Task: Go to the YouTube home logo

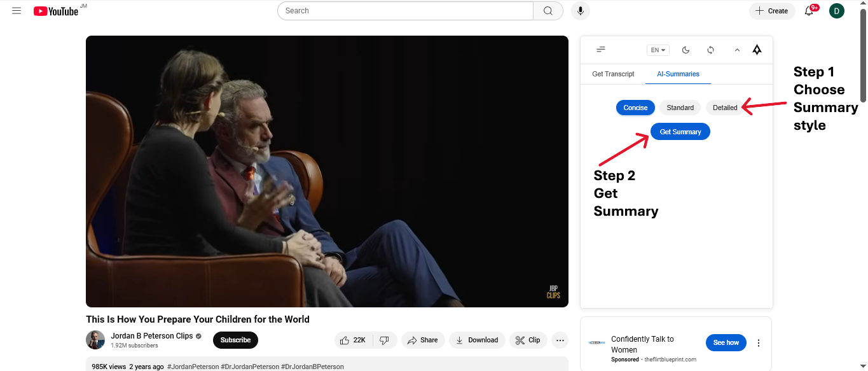Action: (56, 11)
